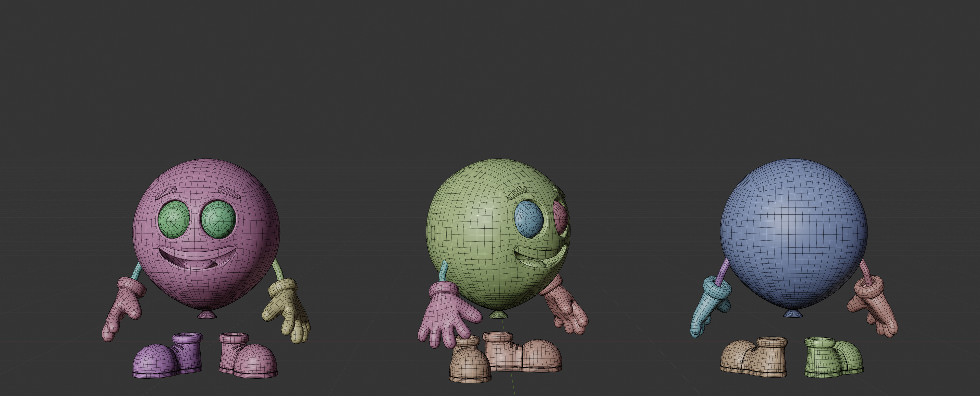Viewport: 980px width, 396px height.
Task: Click the blue eye on the green balloon
Action: pos(529,219)
